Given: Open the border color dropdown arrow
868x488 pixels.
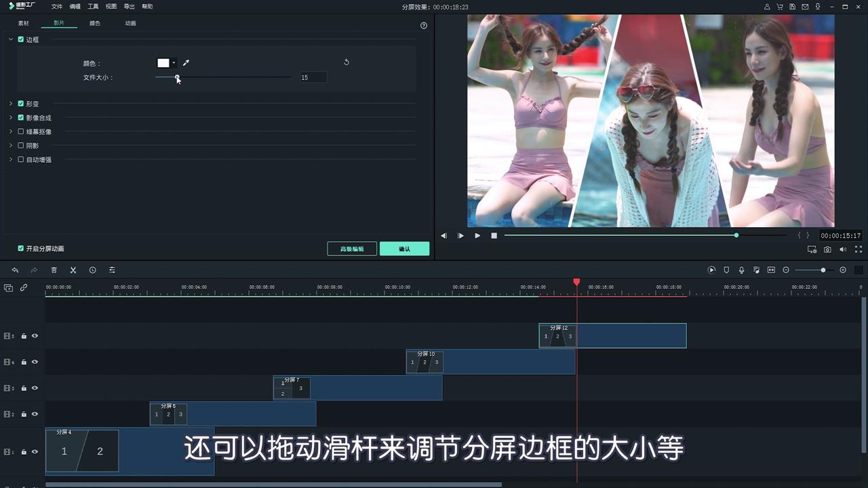Looking at the screenshot, I should click(174, 63).
